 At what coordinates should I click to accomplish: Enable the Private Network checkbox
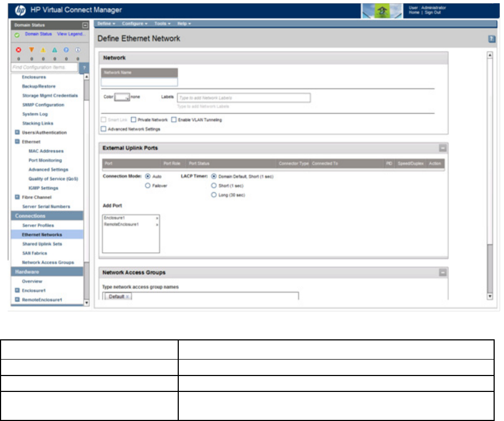(x=133, y=120)
